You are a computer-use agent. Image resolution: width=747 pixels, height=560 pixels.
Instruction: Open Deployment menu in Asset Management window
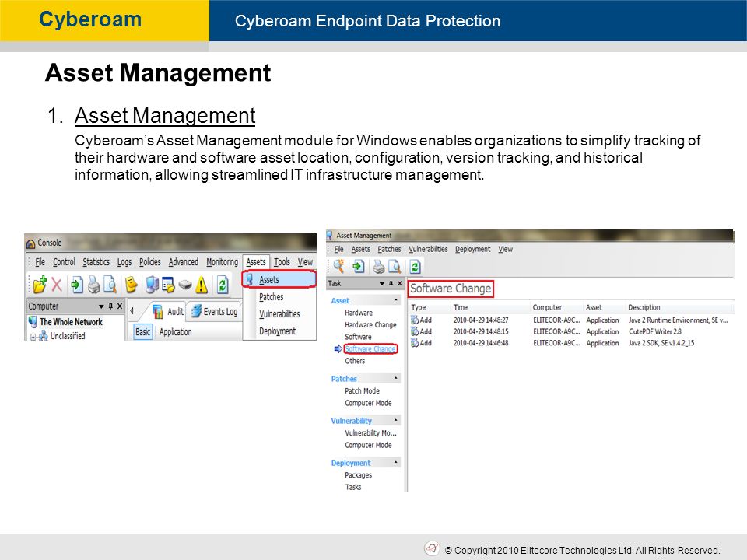click(x=472, y=249)
